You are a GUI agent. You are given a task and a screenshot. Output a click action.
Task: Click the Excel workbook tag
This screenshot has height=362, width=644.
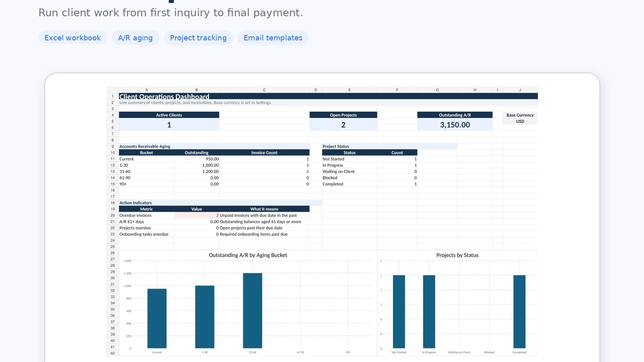tap(73, 38)
